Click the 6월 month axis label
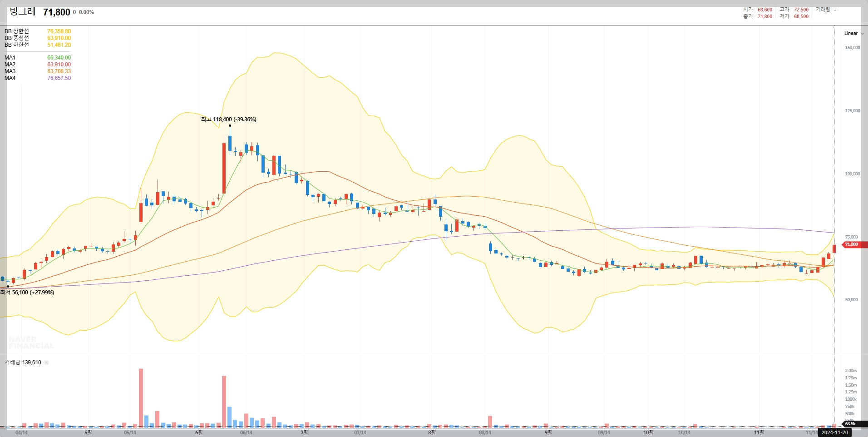Image resolution: width=868 pixels, height=437 pixels. (199, 433)
